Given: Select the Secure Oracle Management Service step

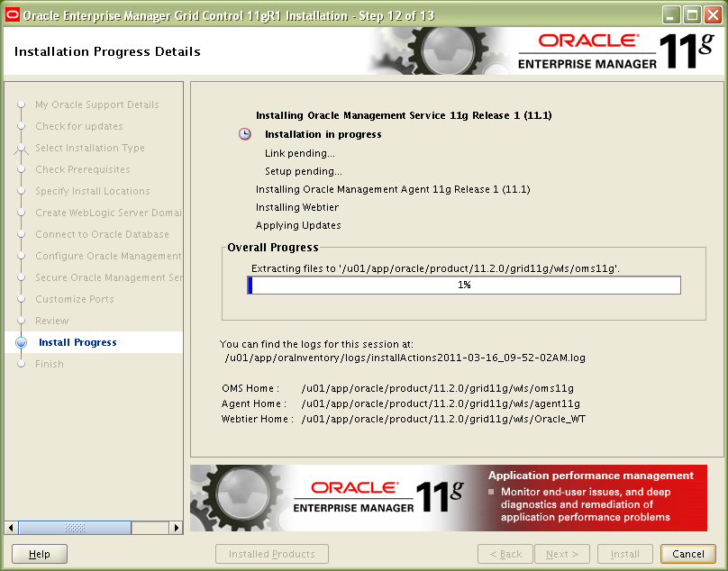Looking at the screenshot, I should pos(109,277).
